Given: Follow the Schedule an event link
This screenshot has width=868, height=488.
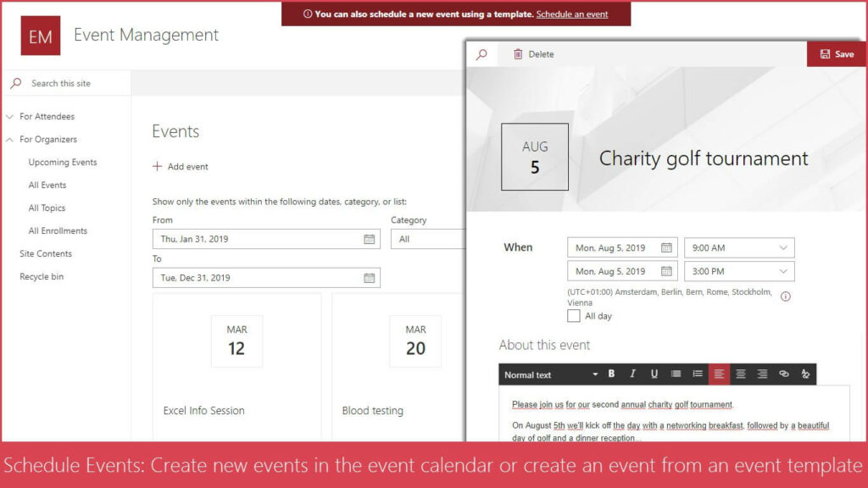Looking at the screenshot, I should click(572, 14).
